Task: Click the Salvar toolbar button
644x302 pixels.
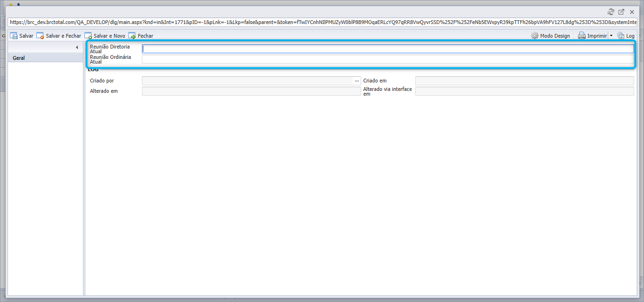Action: pos(22,36)
